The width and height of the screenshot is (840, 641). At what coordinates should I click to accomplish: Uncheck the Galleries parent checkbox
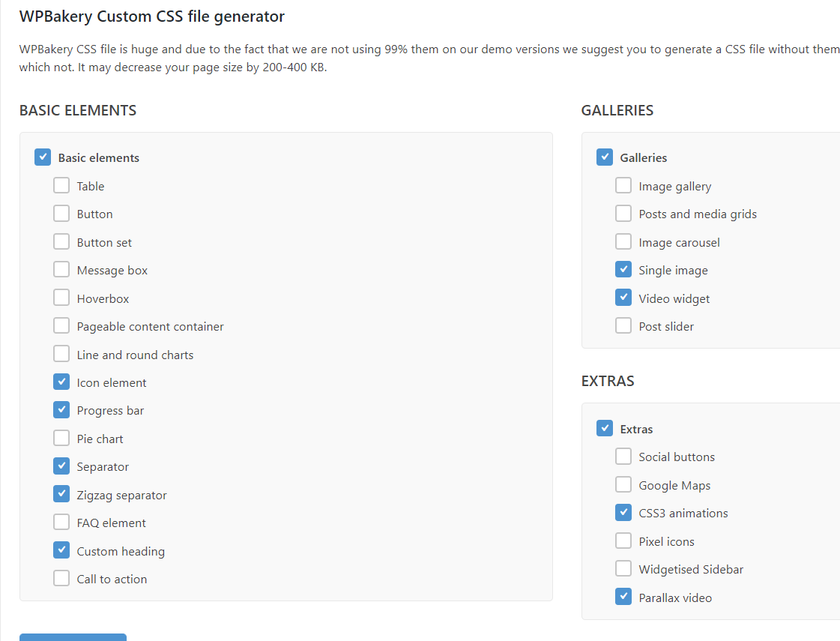tap(605, 157)
